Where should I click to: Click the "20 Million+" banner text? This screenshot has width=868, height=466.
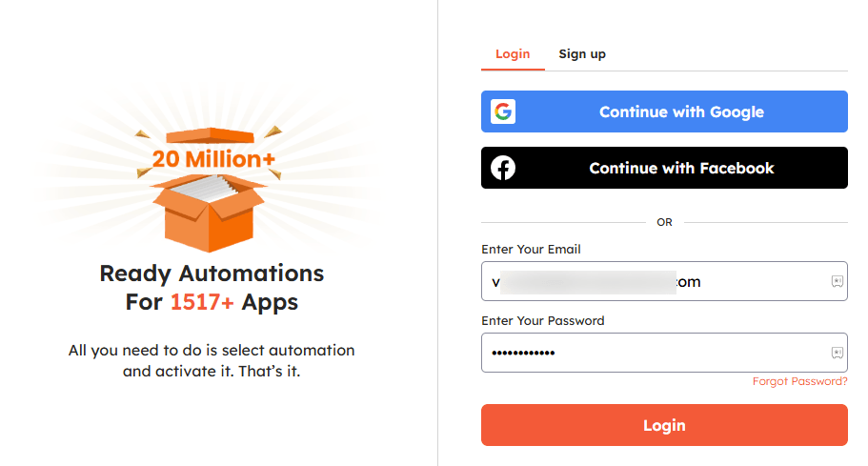coord(213,159)
